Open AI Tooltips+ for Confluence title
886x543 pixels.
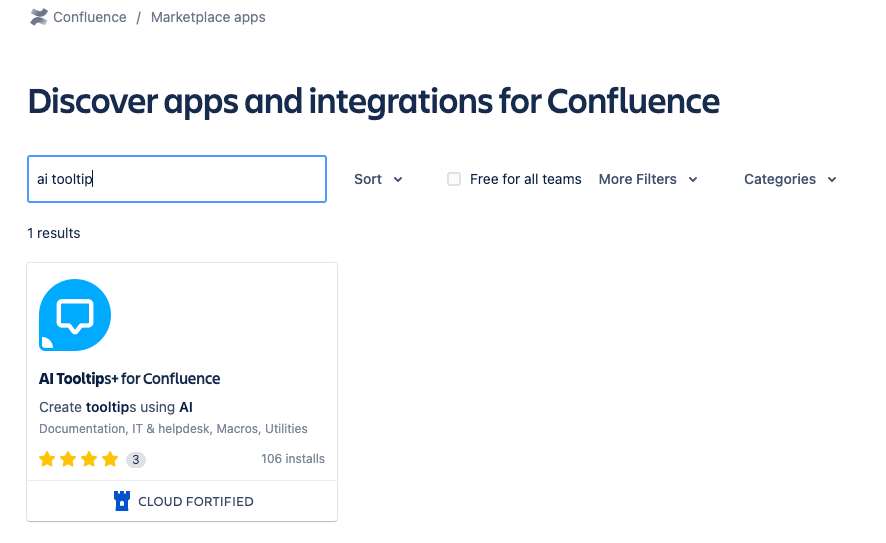129,379
